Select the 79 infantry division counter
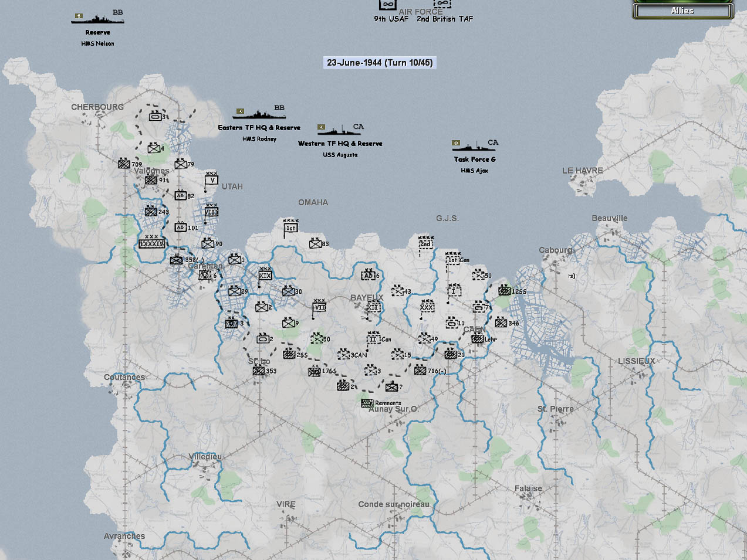The width and height of the screenshot is (747, 560). point(181,164)
